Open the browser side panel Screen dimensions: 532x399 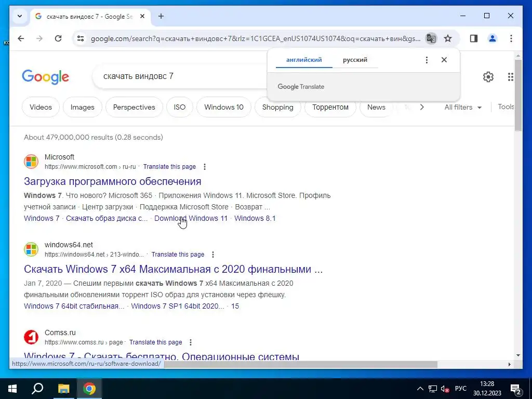pos(474,38)
